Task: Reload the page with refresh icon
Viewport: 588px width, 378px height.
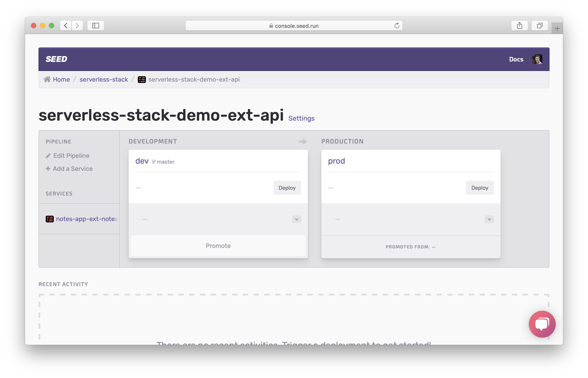Action: pyautogui.click(x=397, y=26)
